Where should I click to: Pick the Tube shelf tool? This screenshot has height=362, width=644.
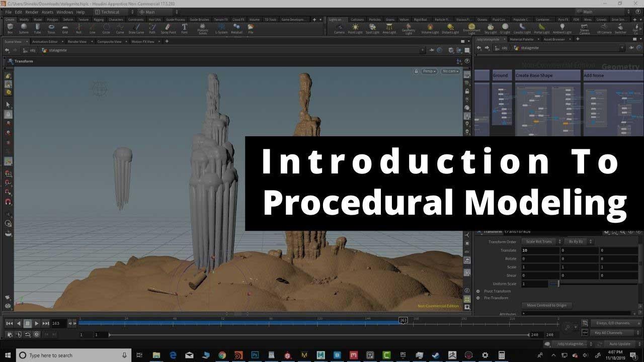(x=37, y=28)
